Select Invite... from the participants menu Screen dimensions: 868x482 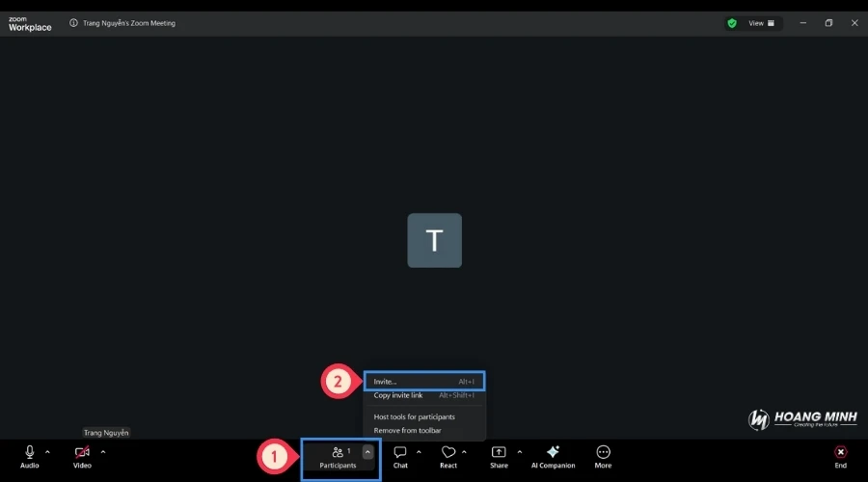coord(424,382)
